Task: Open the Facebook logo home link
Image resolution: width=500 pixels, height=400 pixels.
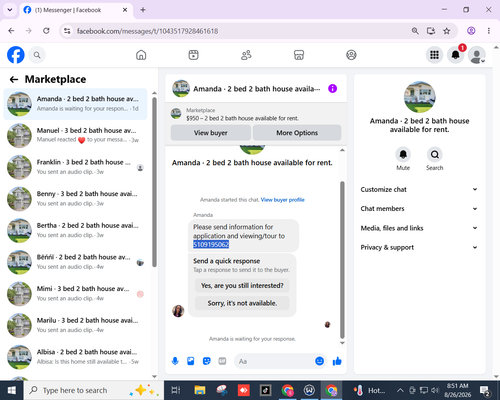Action: click(x=16, y=55)
